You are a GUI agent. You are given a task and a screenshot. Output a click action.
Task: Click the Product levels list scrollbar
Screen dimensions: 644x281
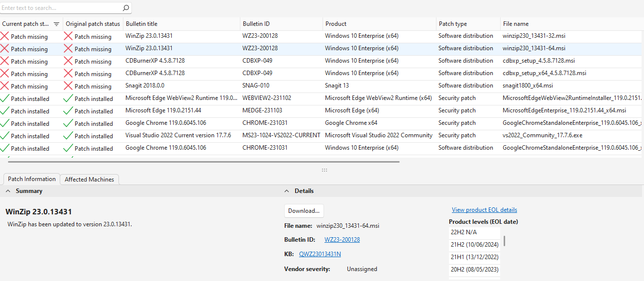504,241
